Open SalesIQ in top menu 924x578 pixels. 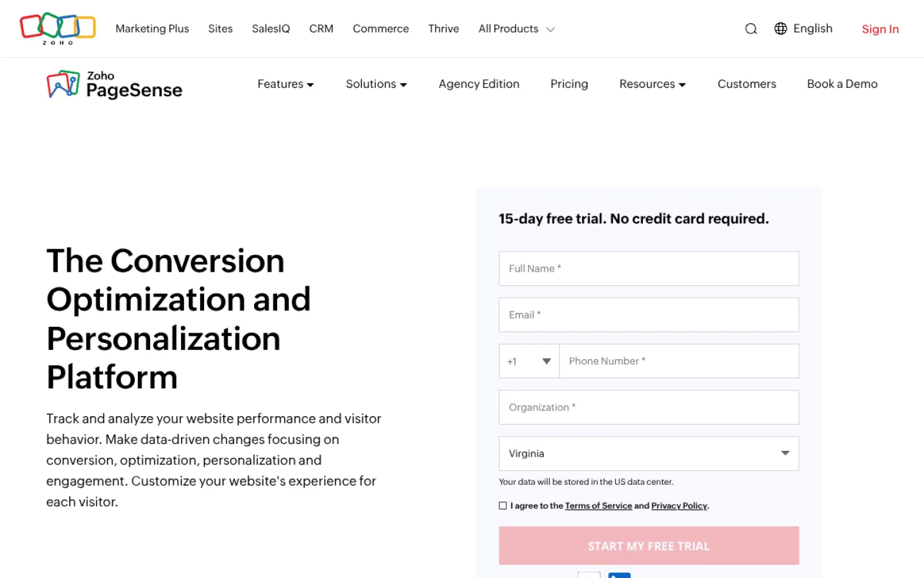click(x=271, y=29)
